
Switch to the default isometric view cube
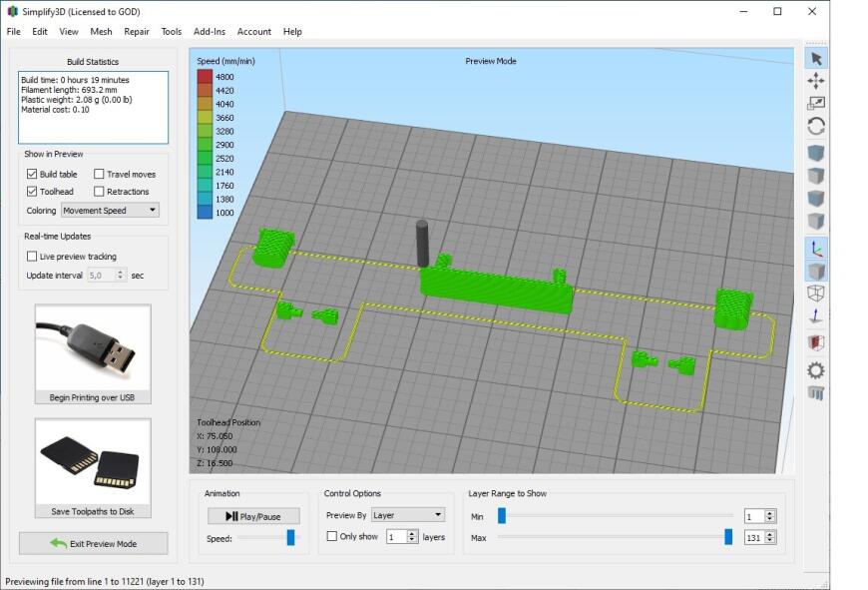click(x=816, y=153)
